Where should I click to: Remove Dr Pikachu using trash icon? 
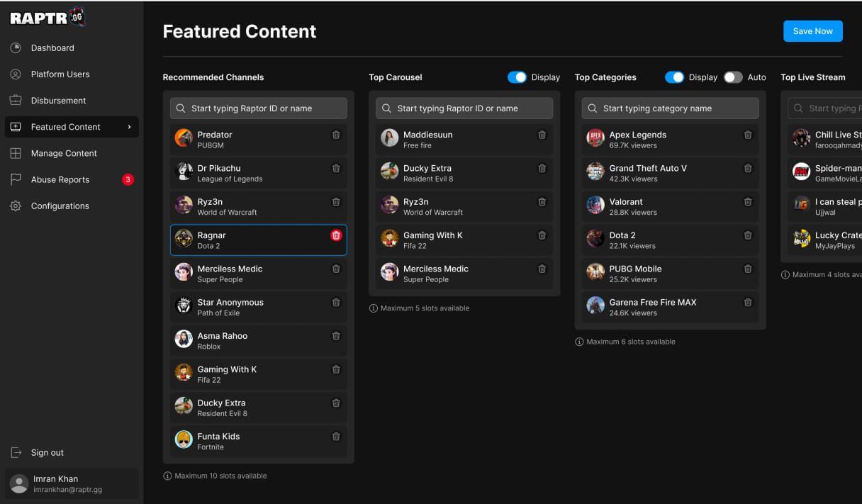tap(336, 168)
